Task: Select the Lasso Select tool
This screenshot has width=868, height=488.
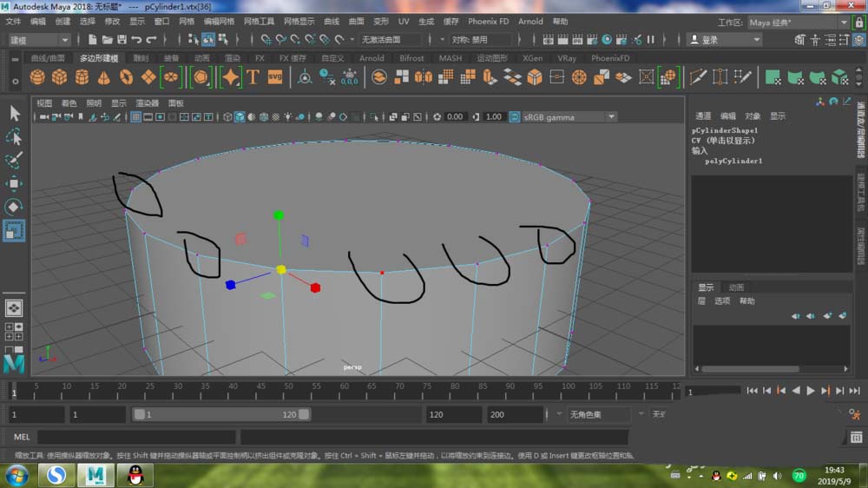Action: coord(15,137)
